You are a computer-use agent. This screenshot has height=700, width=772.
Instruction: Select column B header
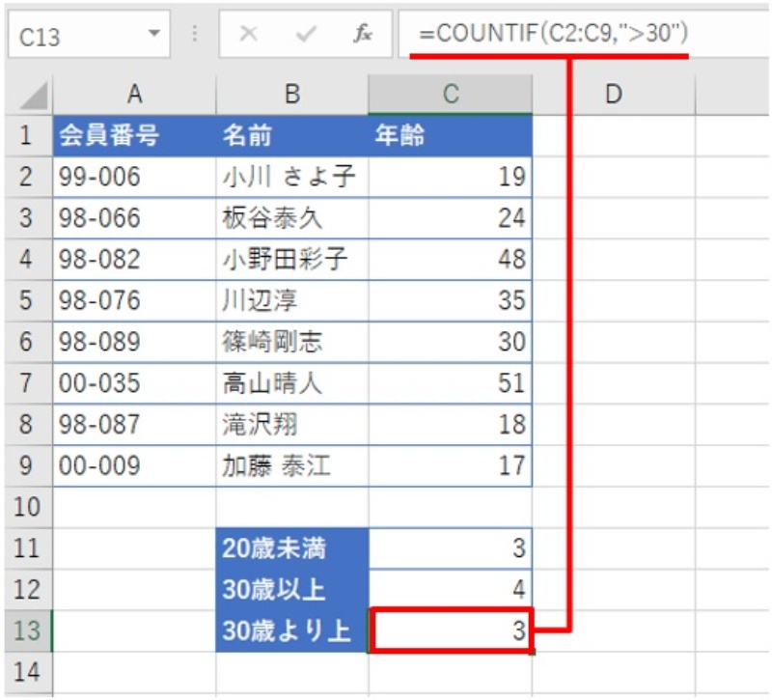(x=292, y=94)
